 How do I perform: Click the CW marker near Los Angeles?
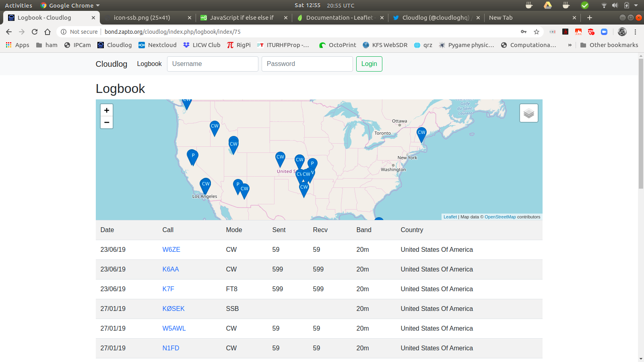click(x=206, y=186)
